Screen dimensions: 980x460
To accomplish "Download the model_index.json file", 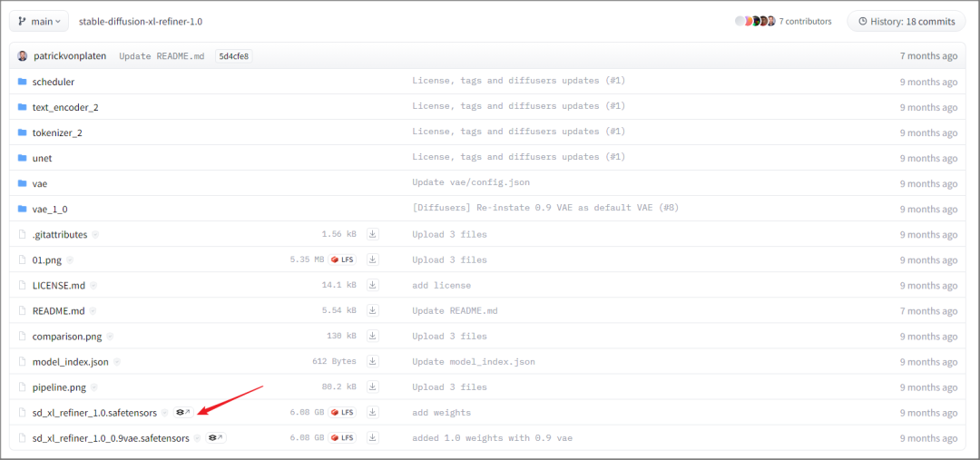I will pos(373,361).
